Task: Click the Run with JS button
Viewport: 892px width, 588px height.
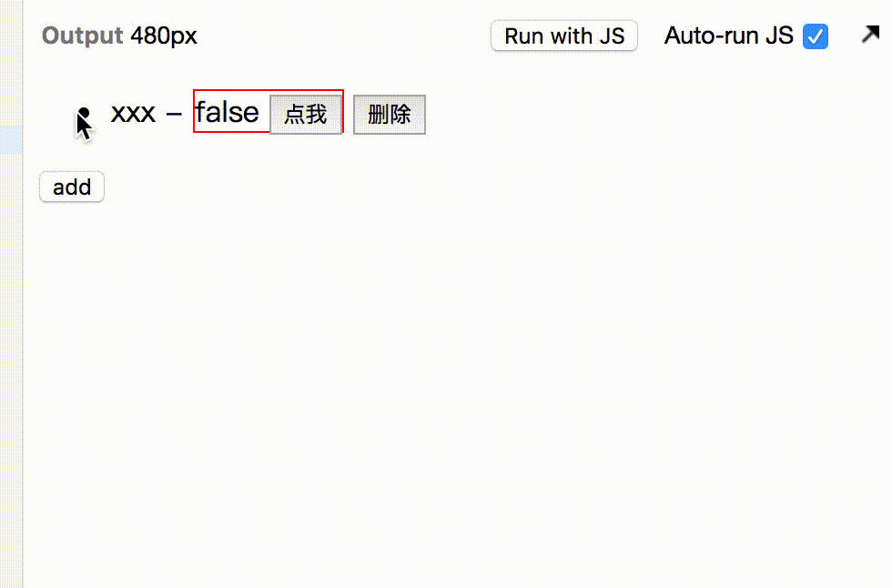Action: tap(564, 35)
